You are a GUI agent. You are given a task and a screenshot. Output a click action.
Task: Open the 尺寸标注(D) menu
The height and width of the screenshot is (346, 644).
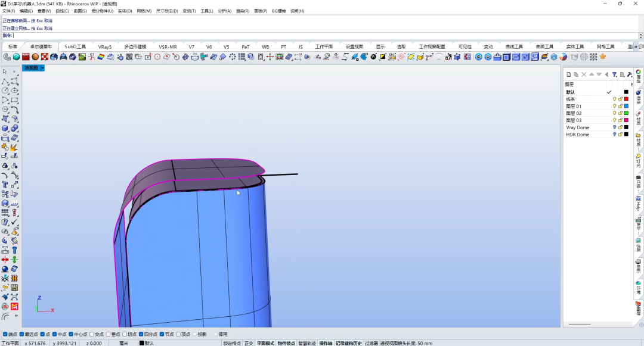pos(167,11)
